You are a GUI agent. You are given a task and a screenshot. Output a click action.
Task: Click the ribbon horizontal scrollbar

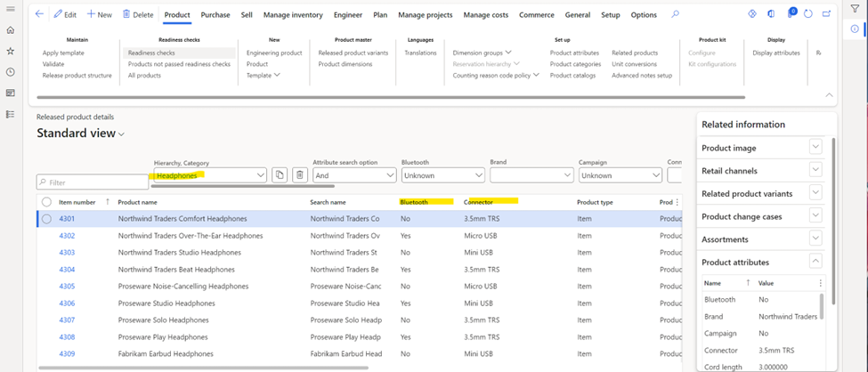[391, 97]
